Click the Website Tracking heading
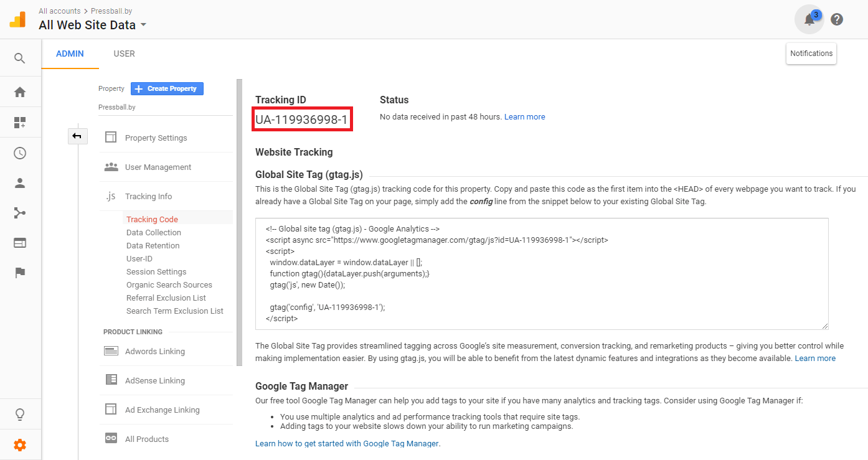 click(294, 152)
